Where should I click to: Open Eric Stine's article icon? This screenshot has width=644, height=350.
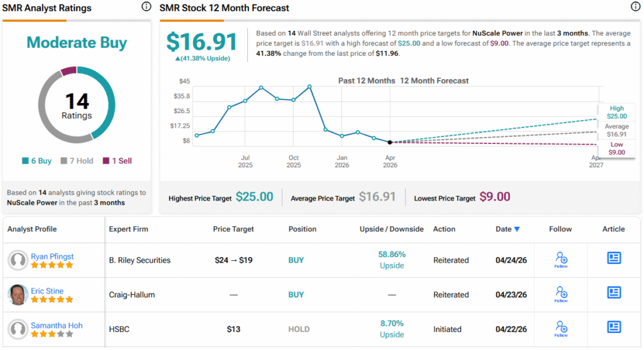(614, 293)
